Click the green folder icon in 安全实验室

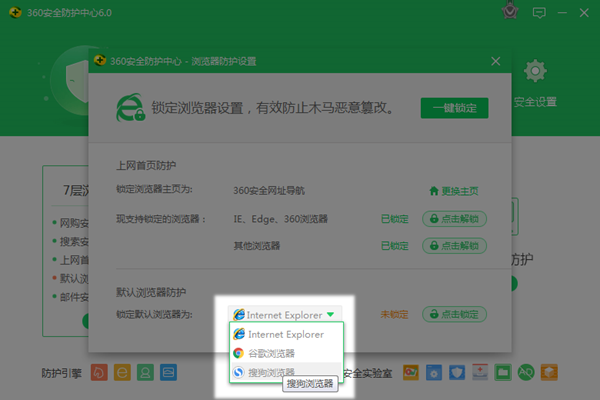[x=503, y=372]
